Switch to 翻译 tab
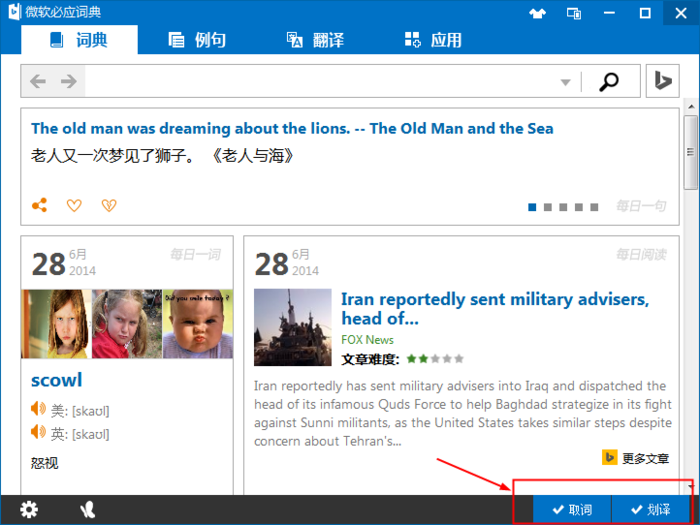The width and height of the screenshot is (700, 525). click(x=315, y=40)
